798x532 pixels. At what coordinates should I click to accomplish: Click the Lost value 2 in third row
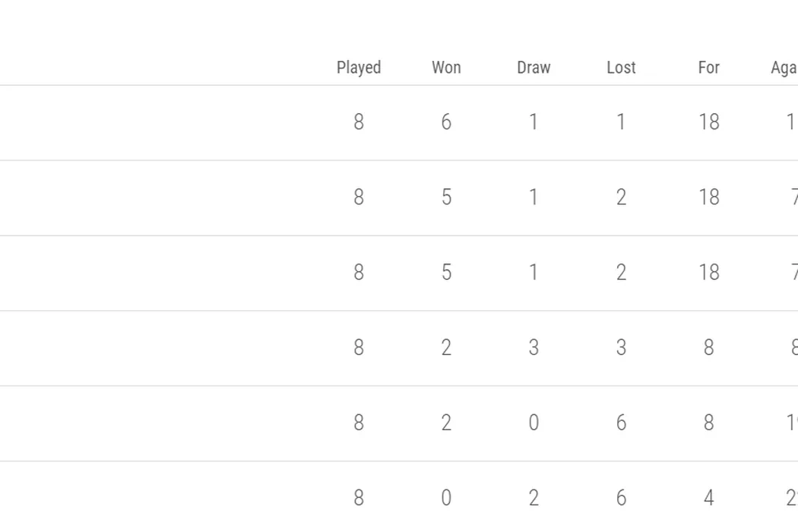point(621,273)
